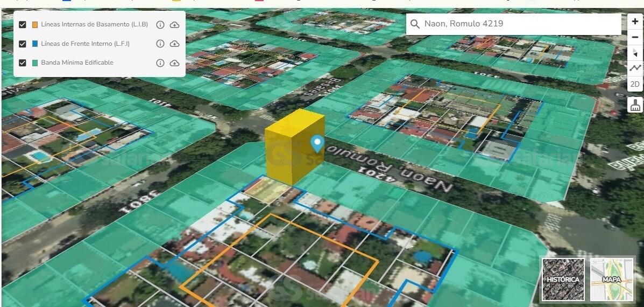The image size is (644, 307).
Task: Activate the line measurement tool
Action: click(x=635, y=68)
